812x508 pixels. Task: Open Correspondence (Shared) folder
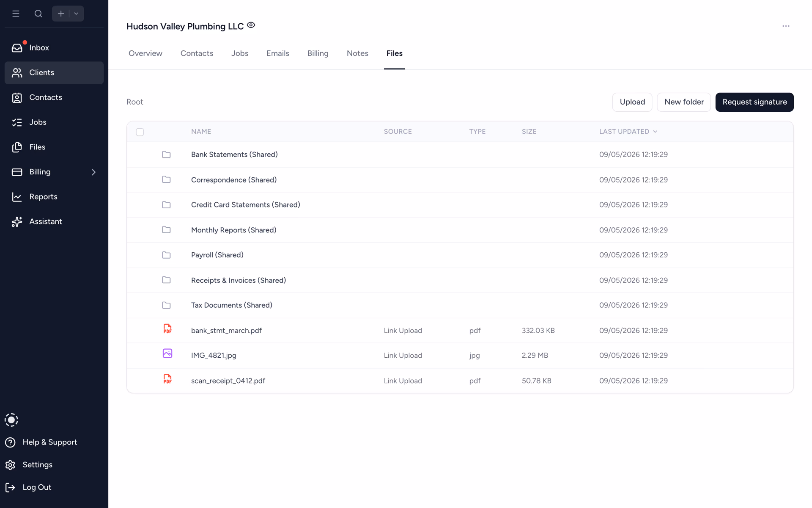[x=234, y=180]
